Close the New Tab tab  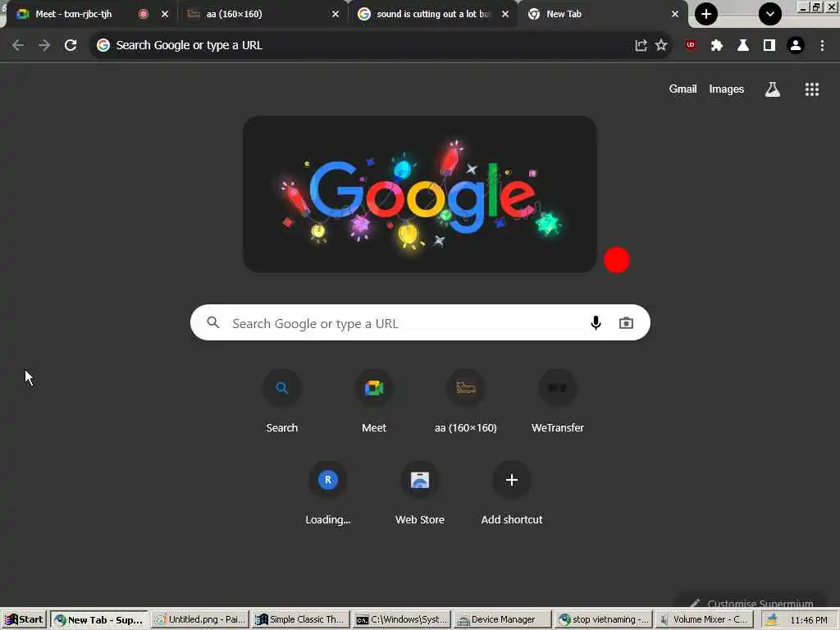(x=675, y=15)
